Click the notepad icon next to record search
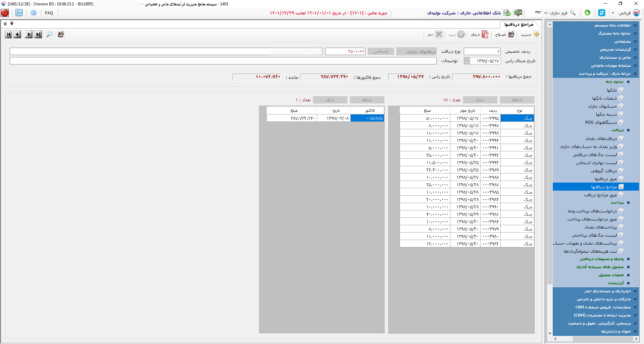644x344 pixels. pos(61,34)
